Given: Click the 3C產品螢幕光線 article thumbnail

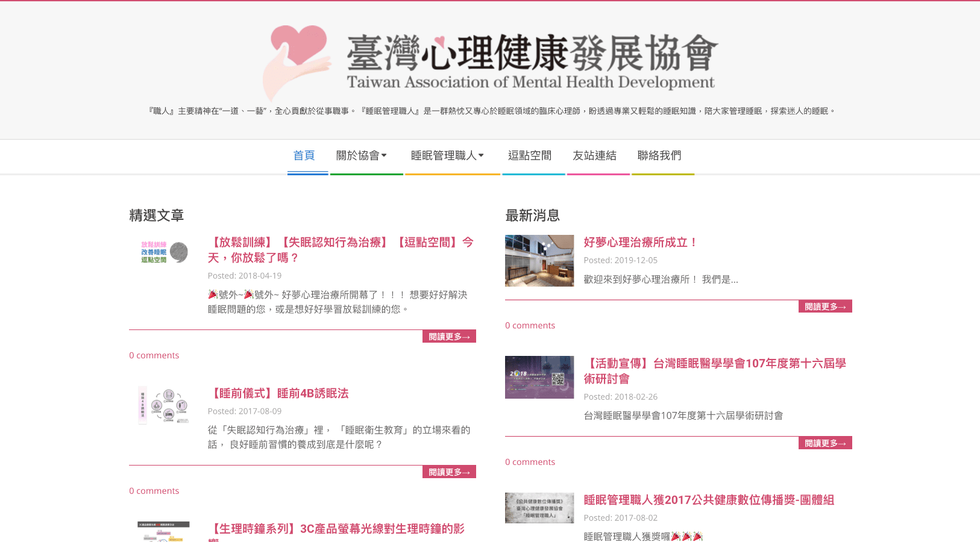Looking at the screenshot, I should [x=163, y=532].
